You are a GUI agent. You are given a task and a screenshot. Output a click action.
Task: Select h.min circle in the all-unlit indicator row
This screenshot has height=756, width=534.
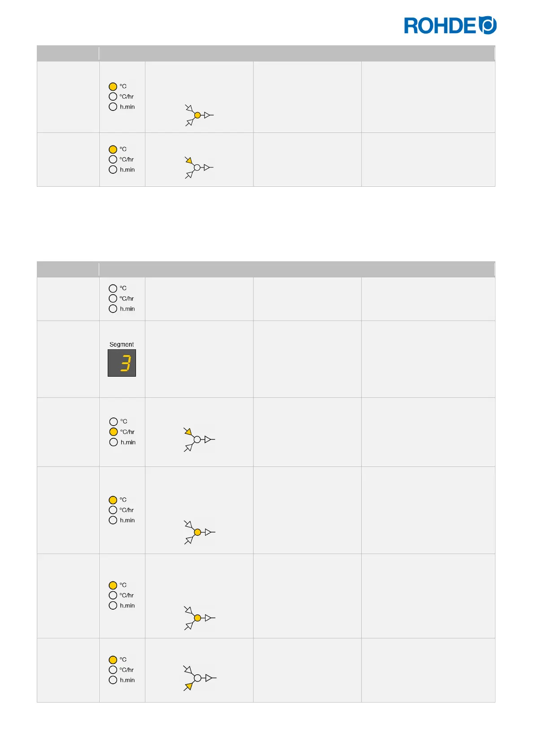point(113,309)
